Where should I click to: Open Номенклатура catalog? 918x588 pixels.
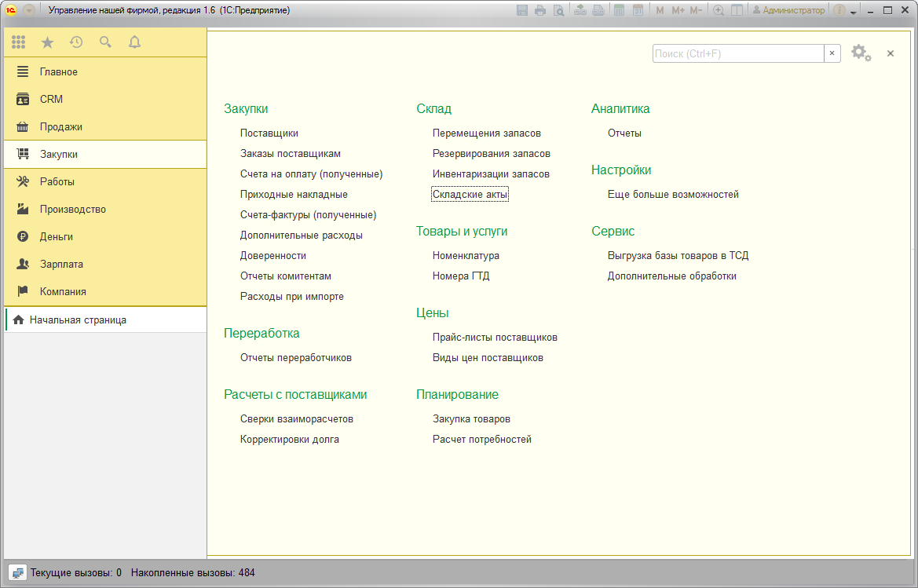pos(466,256)
